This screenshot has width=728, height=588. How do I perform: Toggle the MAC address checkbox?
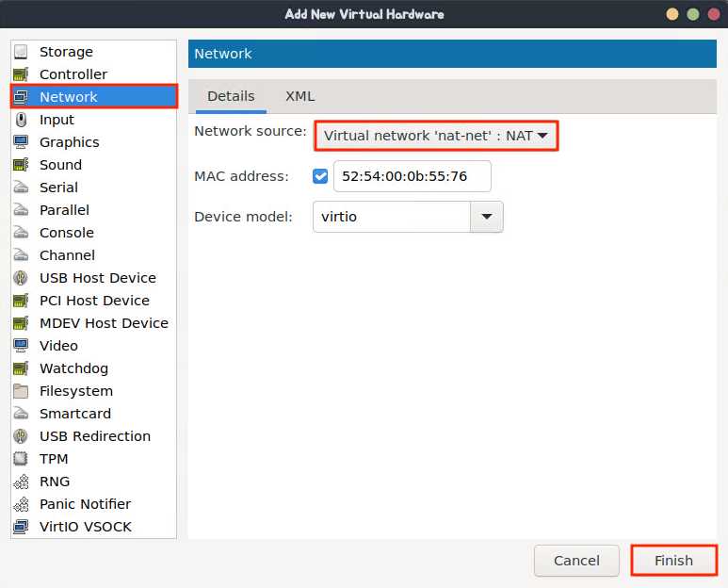(x=320, y=176)
